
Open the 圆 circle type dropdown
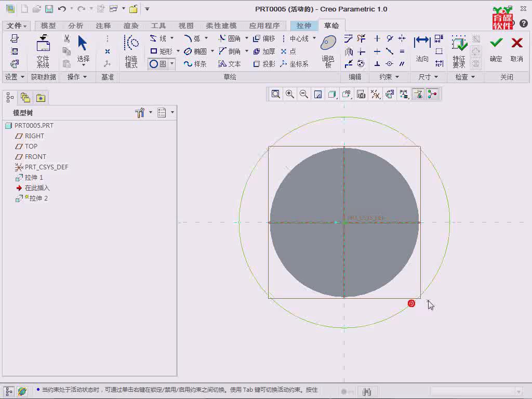click(172, 64)
